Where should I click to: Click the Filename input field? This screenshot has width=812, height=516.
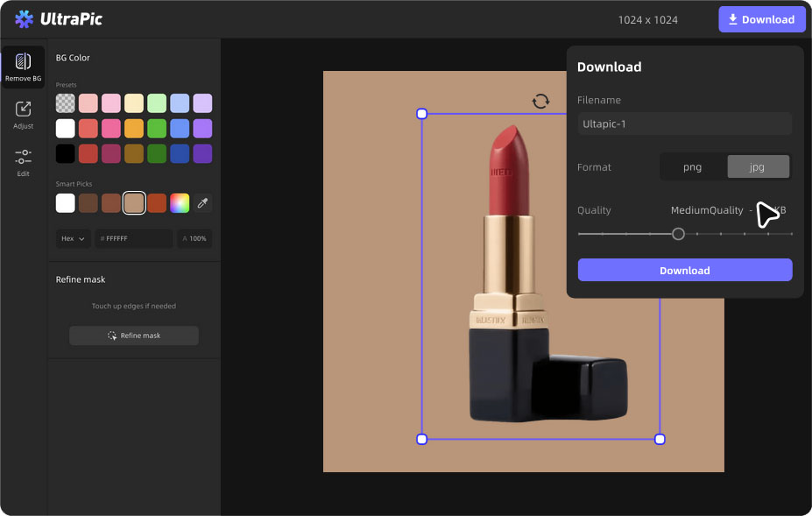tap(684, 124)
